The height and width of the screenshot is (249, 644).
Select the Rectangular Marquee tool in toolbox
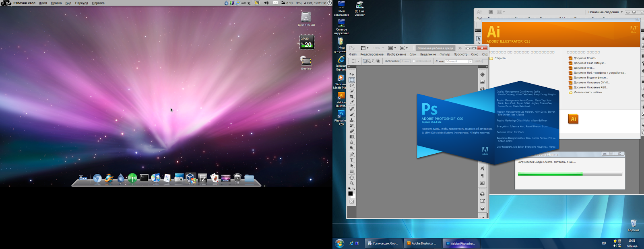[352, 80]
